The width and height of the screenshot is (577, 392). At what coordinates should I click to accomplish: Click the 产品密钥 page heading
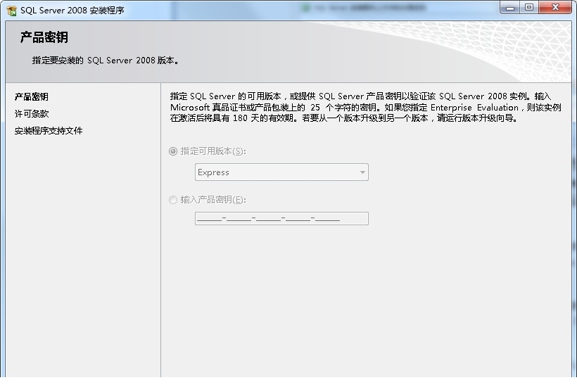click(44, 37)
